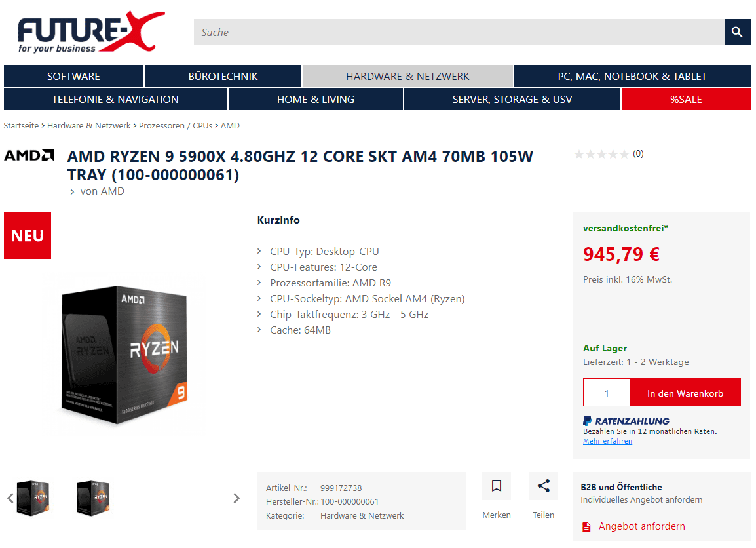Click the Future-X logo
Image resolution: width=756 pixels, height=548 pixels.
(x=91, y=32)
